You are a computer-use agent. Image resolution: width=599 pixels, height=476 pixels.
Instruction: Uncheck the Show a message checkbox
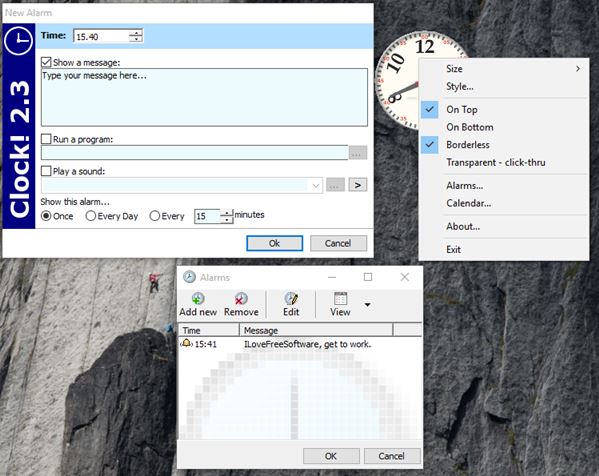point(46,62)
